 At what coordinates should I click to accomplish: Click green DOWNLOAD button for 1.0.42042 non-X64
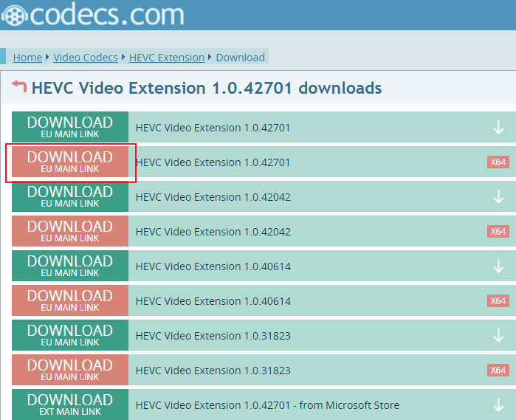(x=70, y=196)
